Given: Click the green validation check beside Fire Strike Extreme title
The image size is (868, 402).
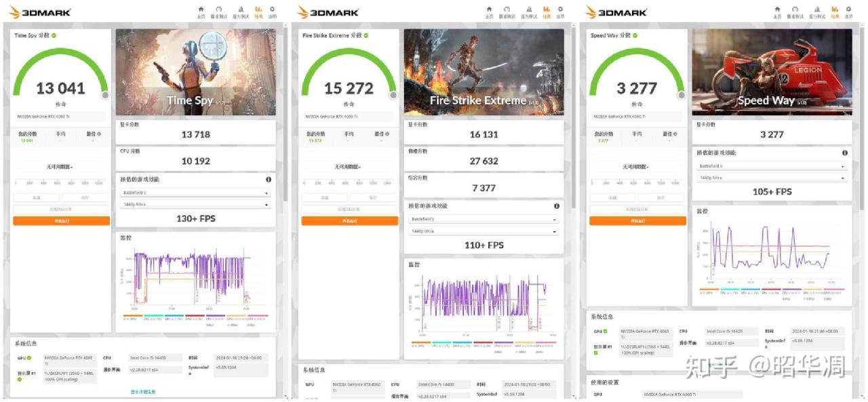Looking at the screenshot, I should (x=366, y=35).
